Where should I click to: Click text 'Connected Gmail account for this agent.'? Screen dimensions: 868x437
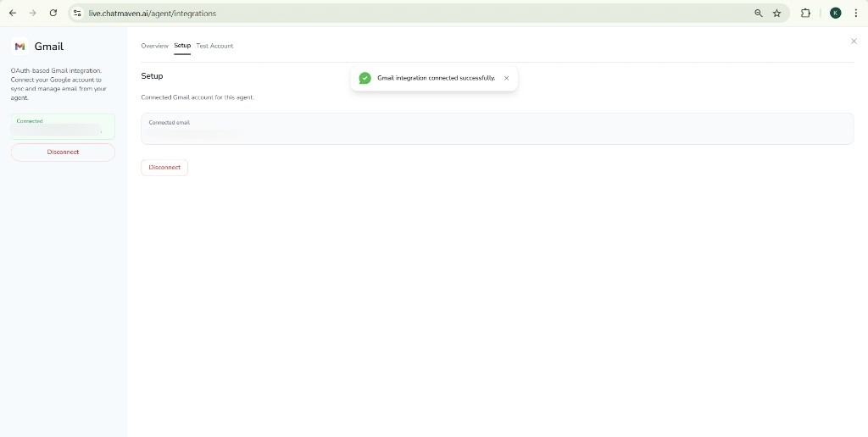pyautogui.click(x=197, y=97)
